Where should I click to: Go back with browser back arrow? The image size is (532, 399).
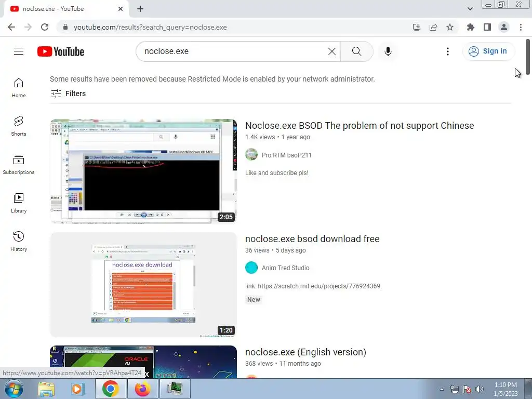coord(11,27)
